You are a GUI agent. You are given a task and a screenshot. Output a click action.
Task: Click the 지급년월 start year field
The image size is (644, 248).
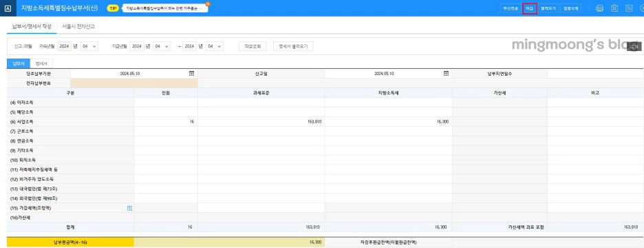click(137, 46)
